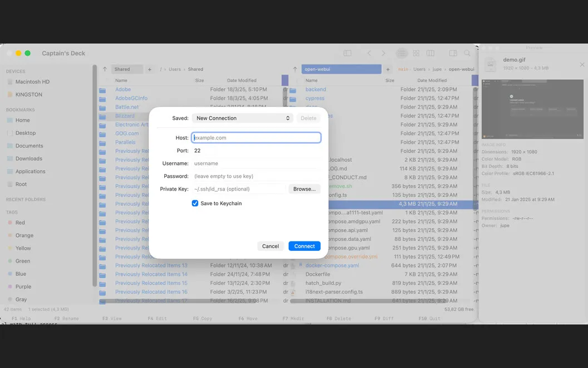Choose F7 Mkdir in the function bar
This screenshot has width=588, height=368.
click(293, 318)
